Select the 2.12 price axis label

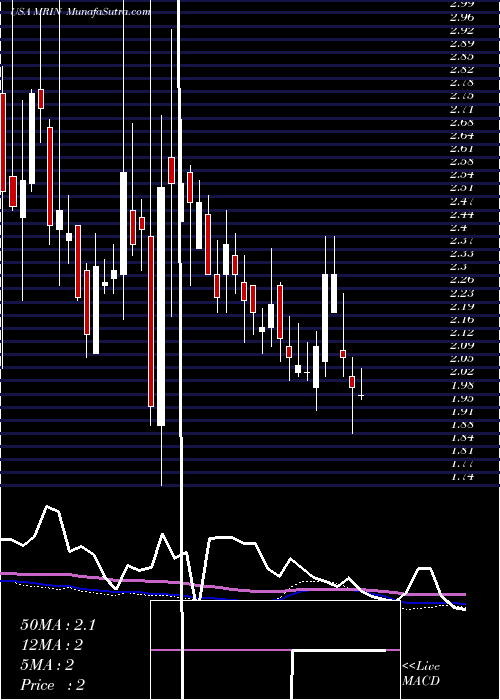tap(462, 333)
